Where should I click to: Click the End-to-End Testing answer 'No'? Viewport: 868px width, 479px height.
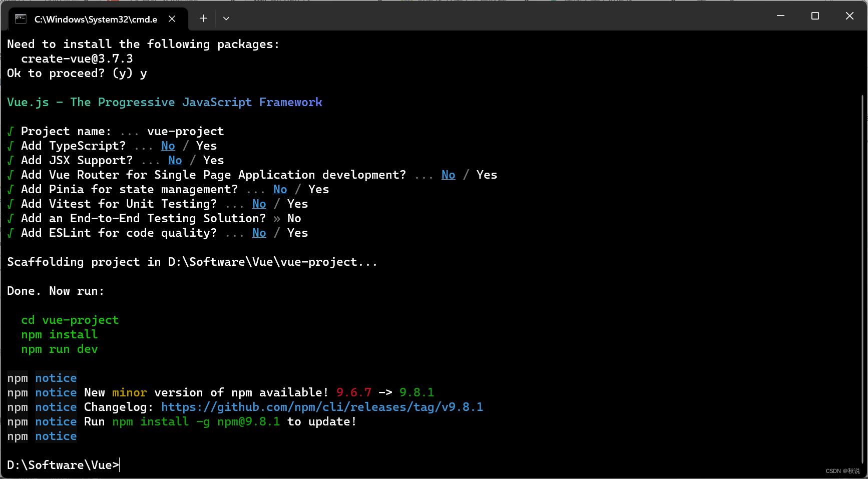coord(294,218)
